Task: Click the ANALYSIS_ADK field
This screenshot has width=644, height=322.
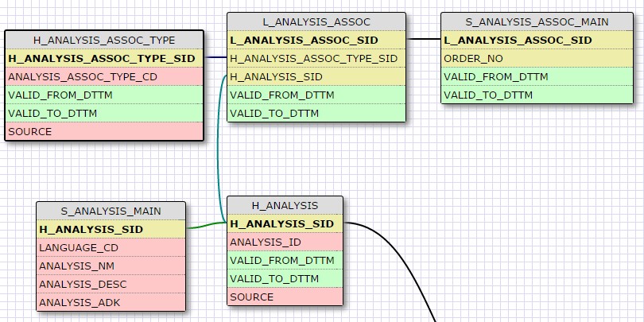Action: pos(111,302)
